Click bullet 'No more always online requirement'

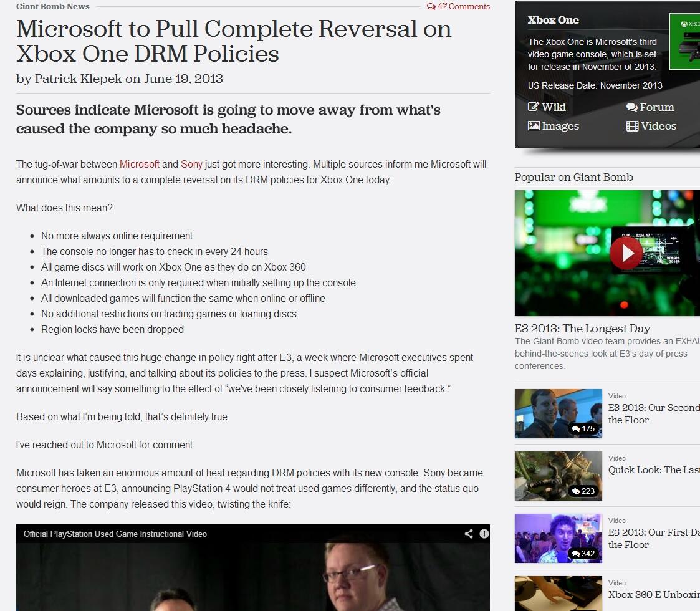click(x=117, y=236)
